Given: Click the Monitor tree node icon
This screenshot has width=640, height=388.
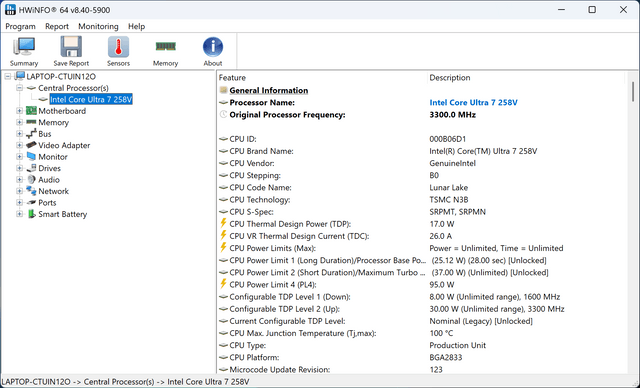Looking at the screenshot, I should (31, 157).
